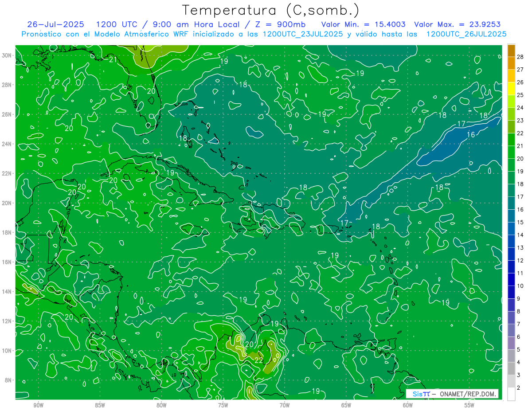Screen dimensions: 532x411
Task: Click the blue 14–15 color bar segment
Action: pos(511,229)
